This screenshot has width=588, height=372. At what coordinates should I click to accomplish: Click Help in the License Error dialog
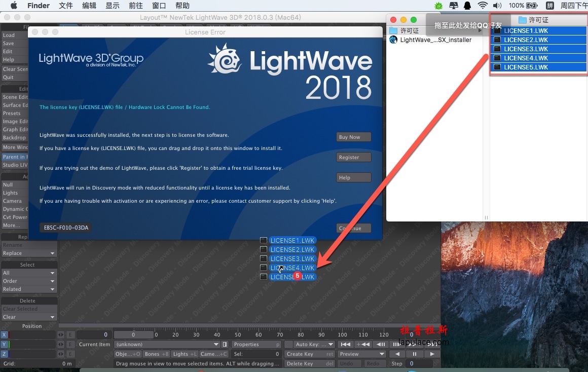click(x=354, y=177)
